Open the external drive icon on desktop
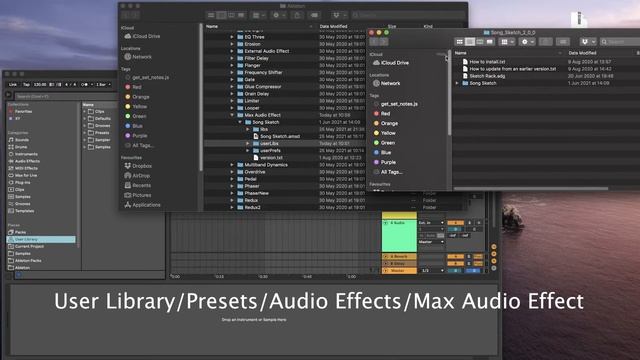Viewport: 640px width, 360px height. 579,19
